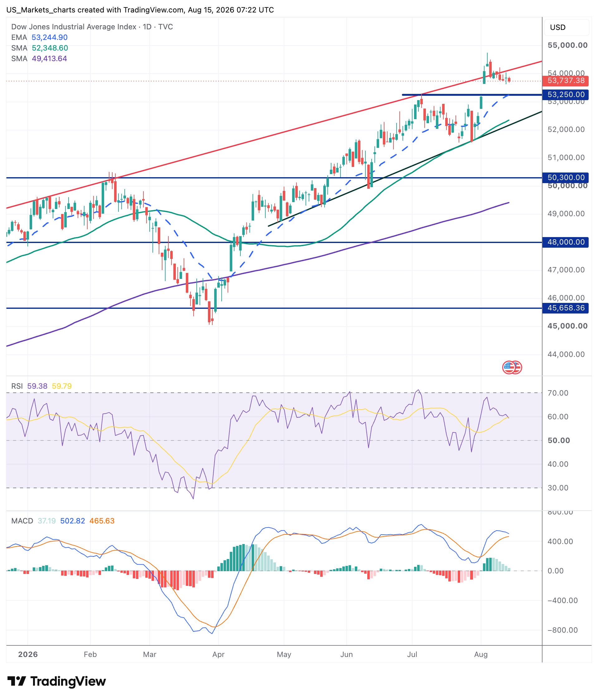Click the MACD indicator label
Viewport: 598px width, 700px height.
22,521
